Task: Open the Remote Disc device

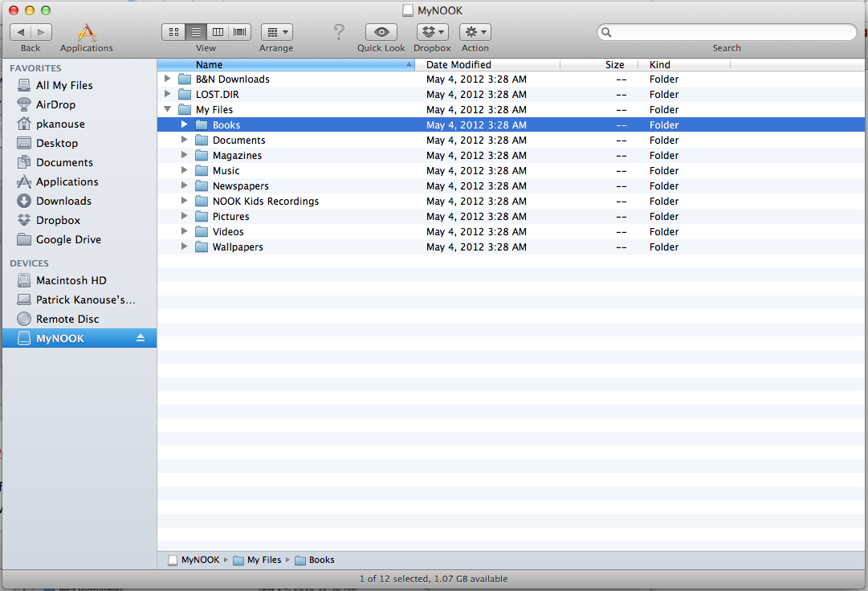Action: coord(67,319)
